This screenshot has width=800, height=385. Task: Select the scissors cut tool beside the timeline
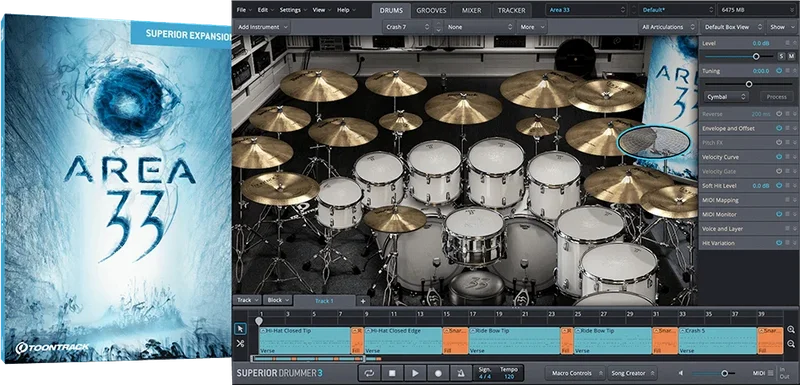coord(240,344)
